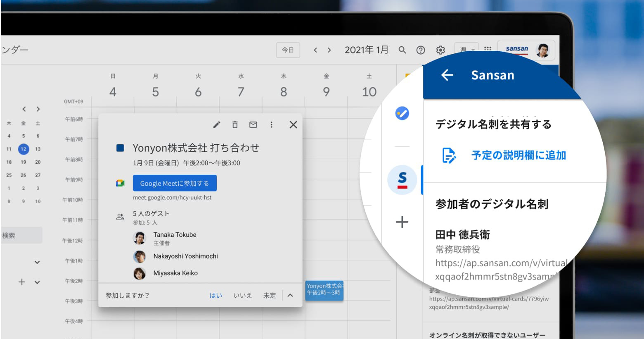Viewport: 644px width, 339px height.
Task: Close the event details popup
Action: click(293, 124)
